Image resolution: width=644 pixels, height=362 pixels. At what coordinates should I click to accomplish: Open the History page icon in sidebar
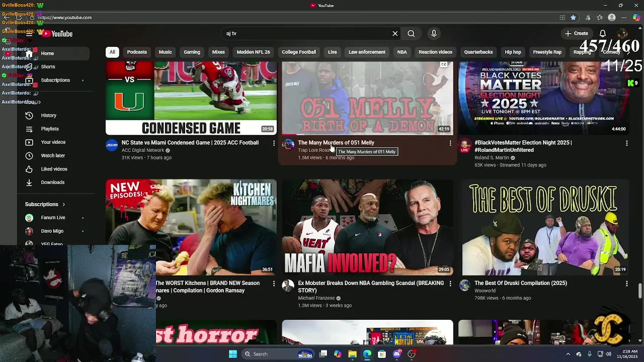point(29,116)
